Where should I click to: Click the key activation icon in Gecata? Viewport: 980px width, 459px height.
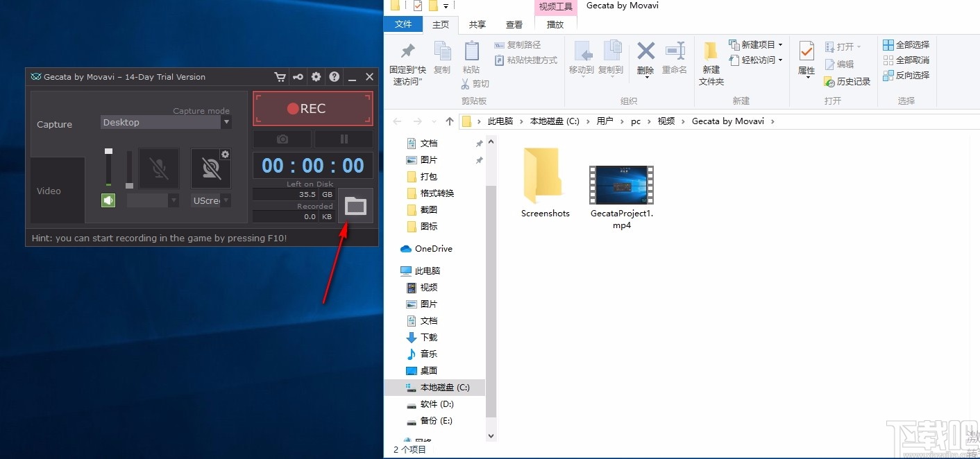click(x=298, y=77)
